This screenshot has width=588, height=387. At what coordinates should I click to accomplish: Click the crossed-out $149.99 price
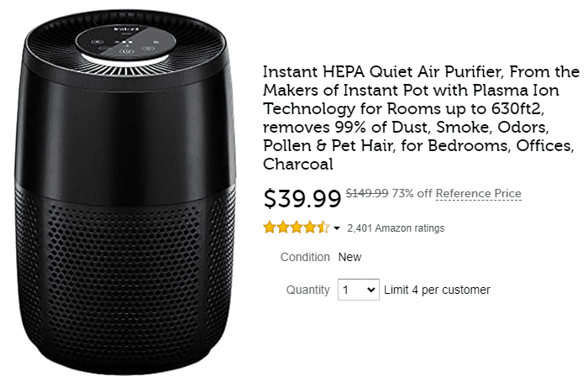coord(367,193)
